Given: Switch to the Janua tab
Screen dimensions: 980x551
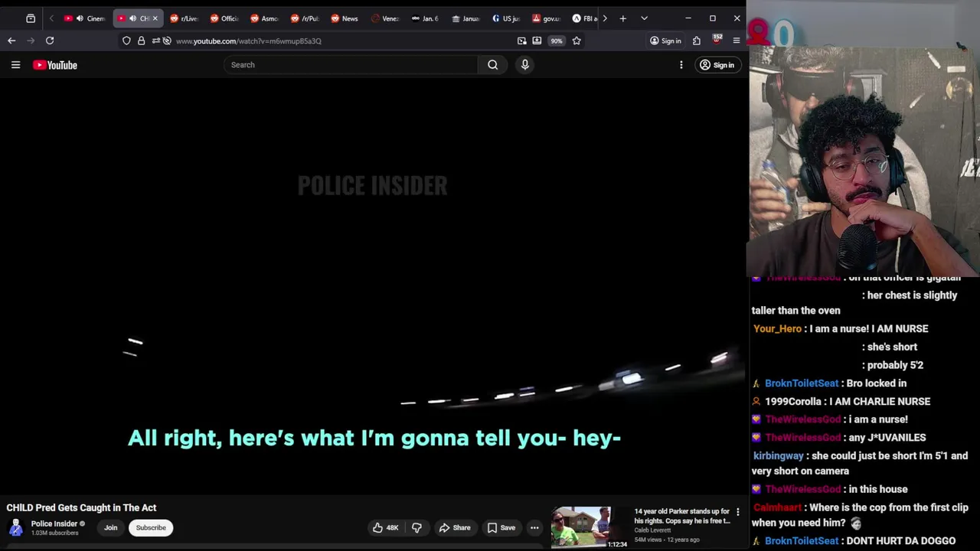Looking at the screenshot, I should point(465,18).
